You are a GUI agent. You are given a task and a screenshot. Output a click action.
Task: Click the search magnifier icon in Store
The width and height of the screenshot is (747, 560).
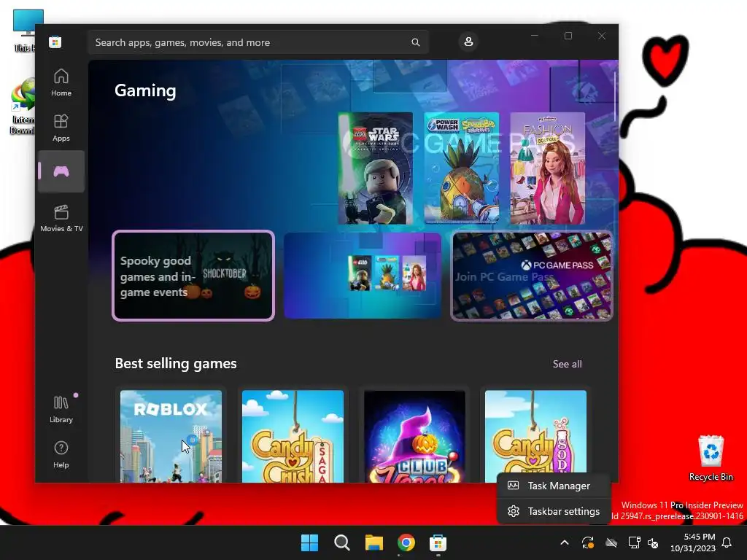[415, 42]
